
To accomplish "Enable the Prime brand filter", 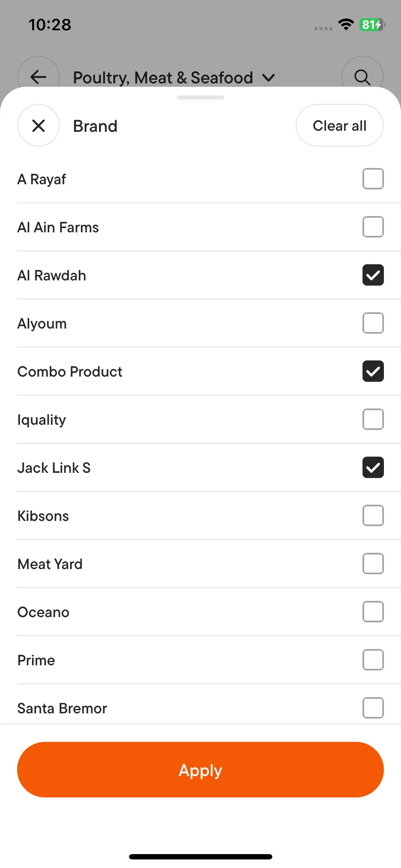I will click(x=373, y=660).
